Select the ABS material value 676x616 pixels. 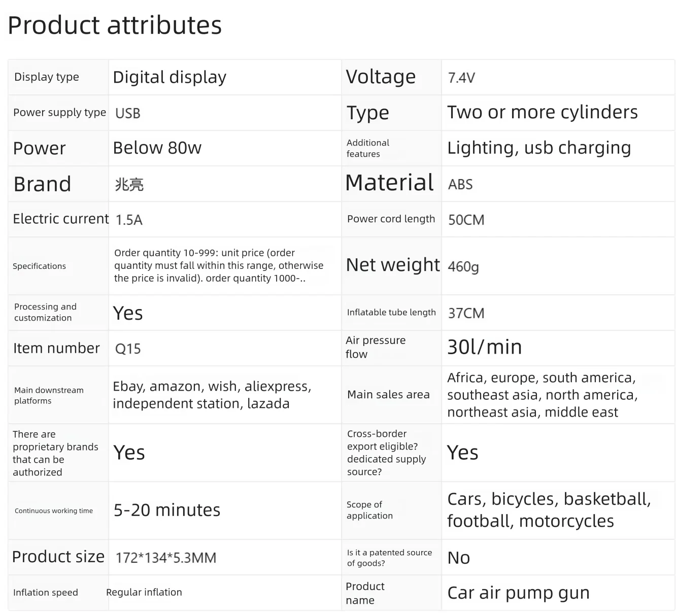pos(460,184)
